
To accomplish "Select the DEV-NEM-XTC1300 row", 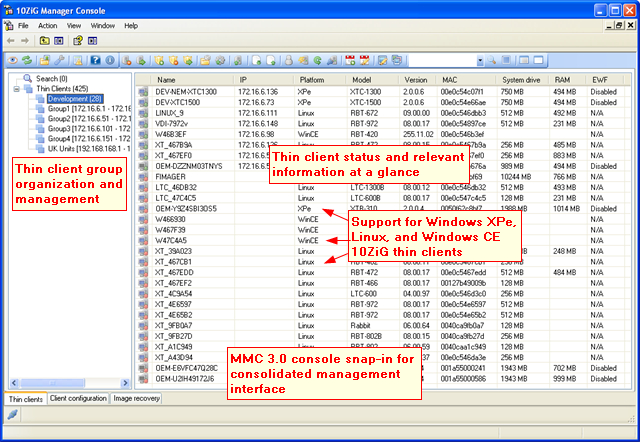I will (x=382, y=92).
